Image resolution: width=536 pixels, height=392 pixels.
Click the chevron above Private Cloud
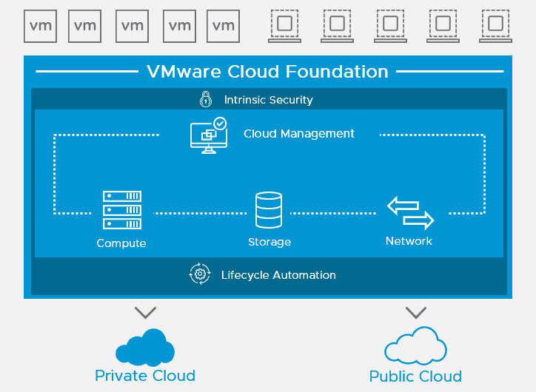pos(146,312)
